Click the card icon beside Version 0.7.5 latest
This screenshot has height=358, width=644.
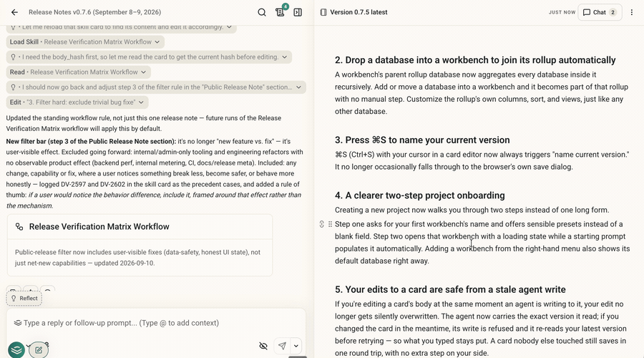click(x=323, y=12)
